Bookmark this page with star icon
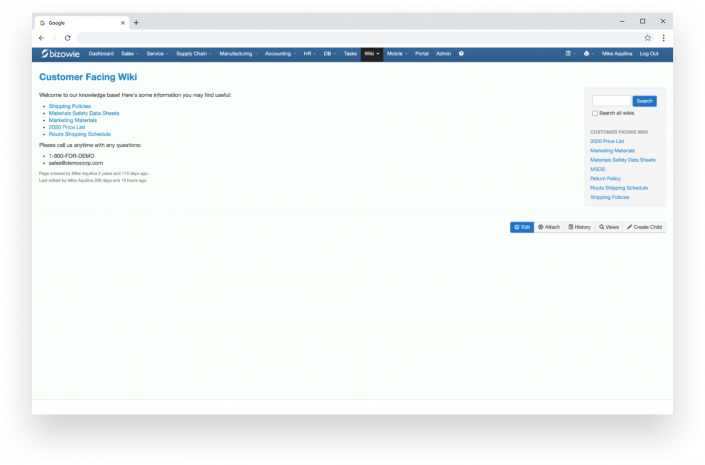 pyautogui.click(x=647, y=38)
